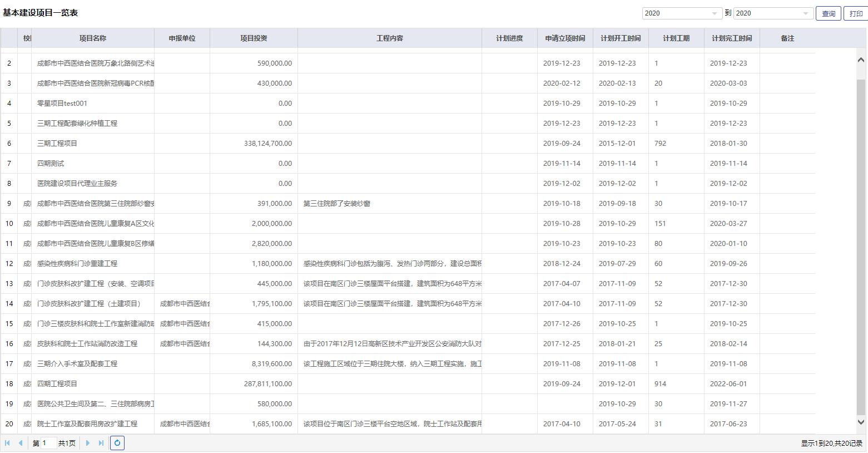The height and width of the screenshot is (453, 868).
Task: Click the 项目投资 column header
Action: 254,38
